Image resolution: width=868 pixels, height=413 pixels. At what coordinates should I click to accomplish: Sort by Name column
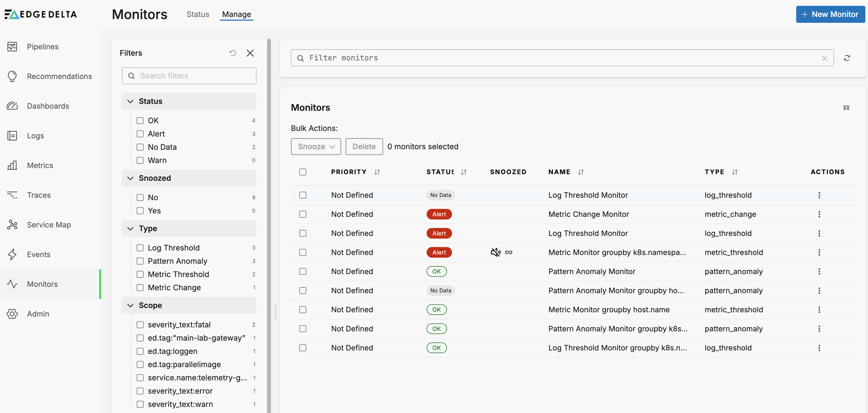pos(581,172)
